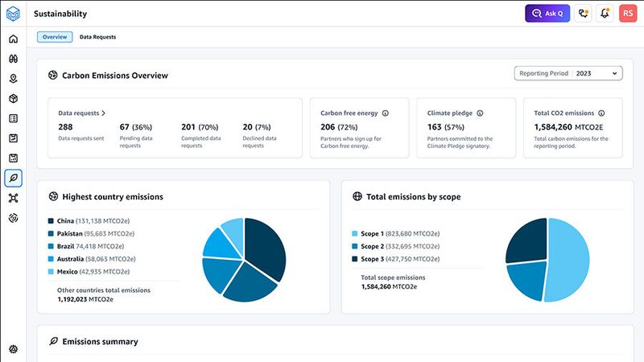
Task: Open the notifications bell
Action: tap(605, 14)
